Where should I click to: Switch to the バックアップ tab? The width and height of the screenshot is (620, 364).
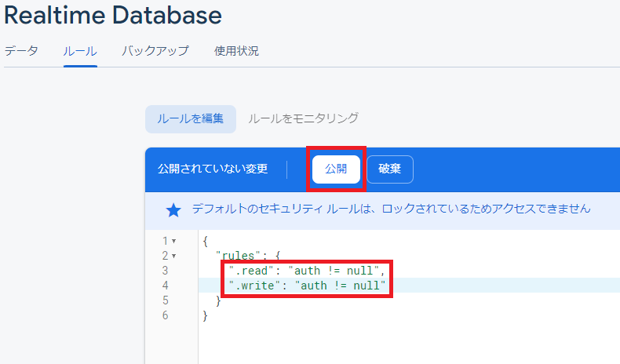(155, 51)
